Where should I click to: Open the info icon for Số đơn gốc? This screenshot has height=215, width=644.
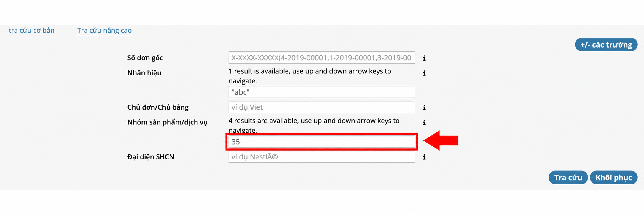pos(424,58)
